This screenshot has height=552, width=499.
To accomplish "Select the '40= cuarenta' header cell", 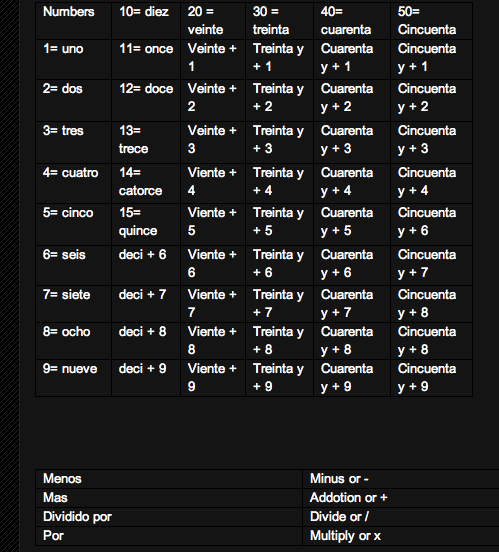I will pos(352,21).
